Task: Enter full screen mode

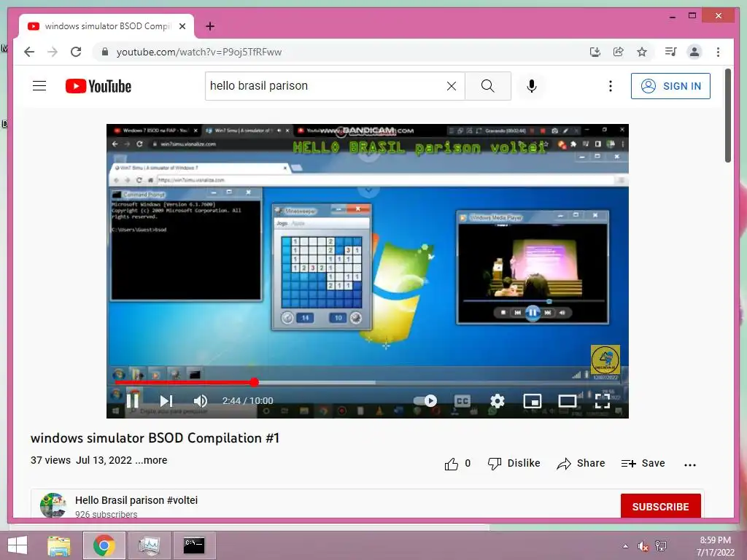Action: click(x=602, y=401)
